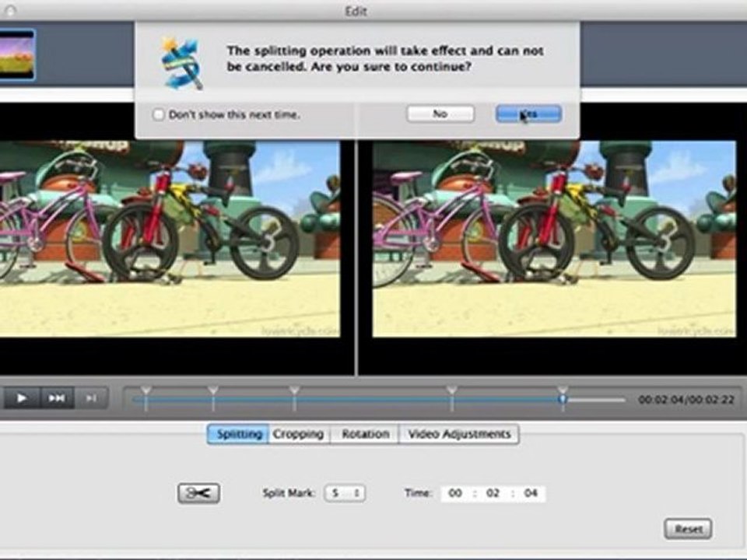
Task: Open the Split Mark dropdown
Action: coord(345,493)
